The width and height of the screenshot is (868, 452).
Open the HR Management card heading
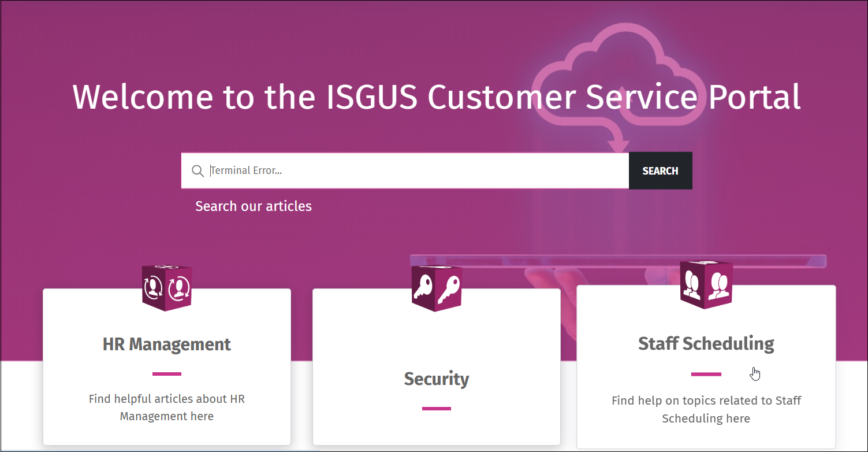click(x=167, y=344)
